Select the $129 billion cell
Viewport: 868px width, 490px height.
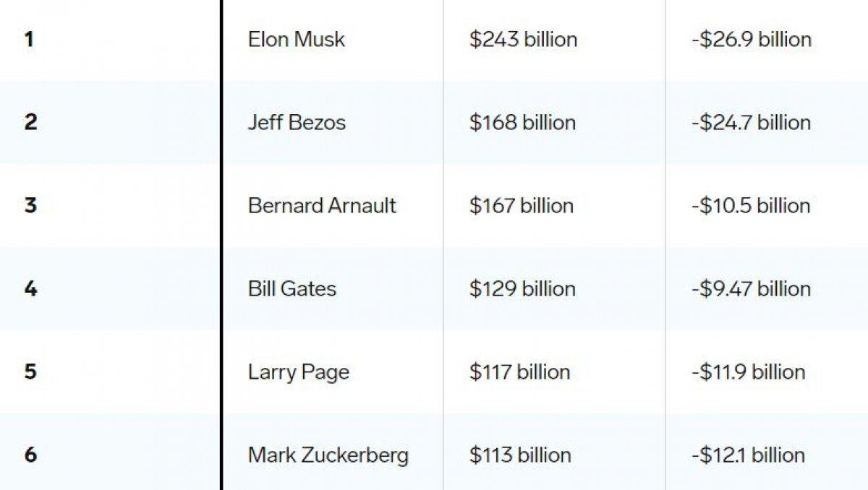[522, 288]
